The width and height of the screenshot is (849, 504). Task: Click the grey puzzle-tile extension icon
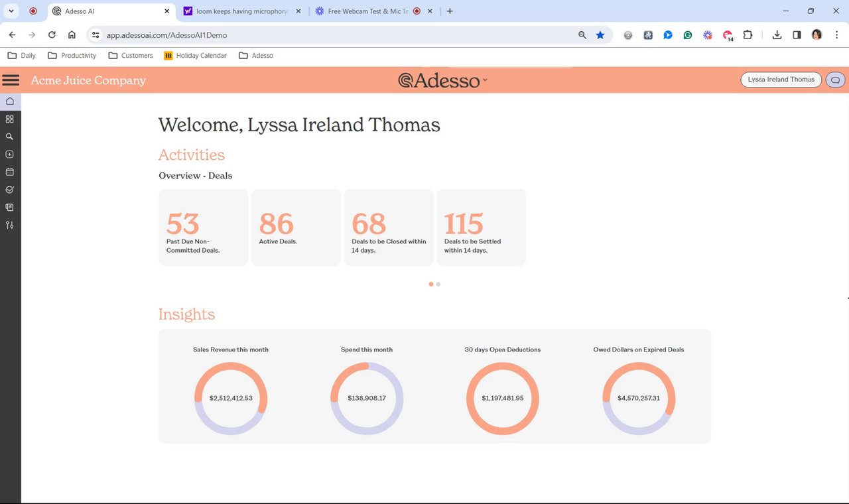pyautogui.click(x=648, y=34)
